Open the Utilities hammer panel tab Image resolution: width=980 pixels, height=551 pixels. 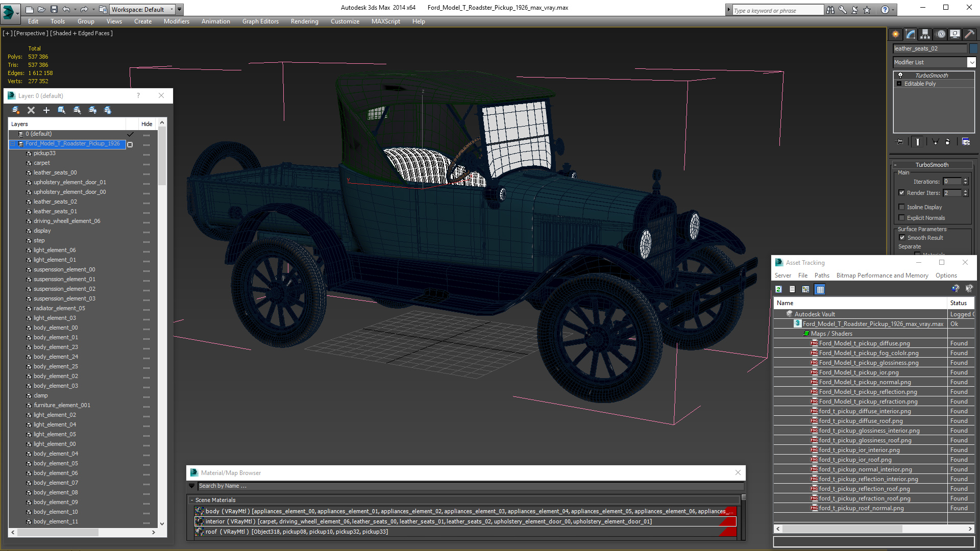(970, 34)
